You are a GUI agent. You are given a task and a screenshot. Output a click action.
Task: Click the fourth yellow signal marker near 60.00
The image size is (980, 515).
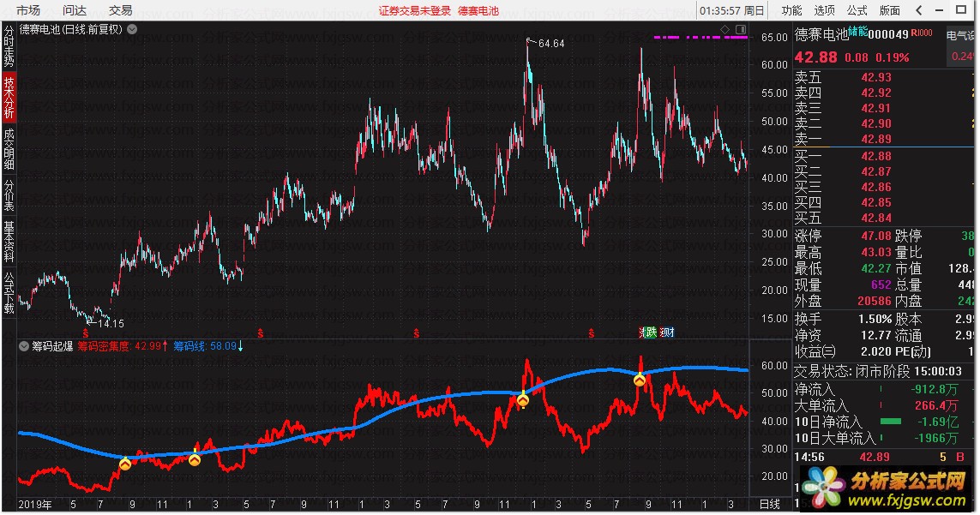click(x=640, y=380)
